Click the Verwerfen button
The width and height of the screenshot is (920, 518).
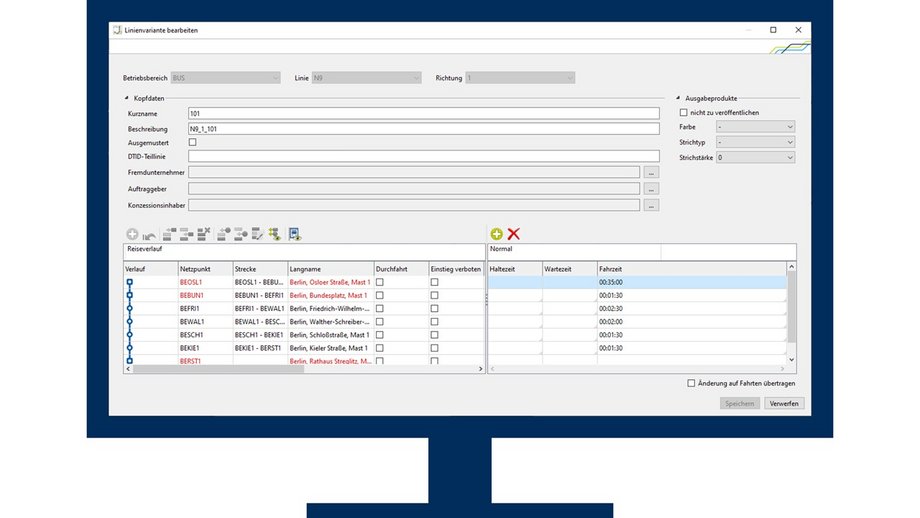[x=784, y=403]
